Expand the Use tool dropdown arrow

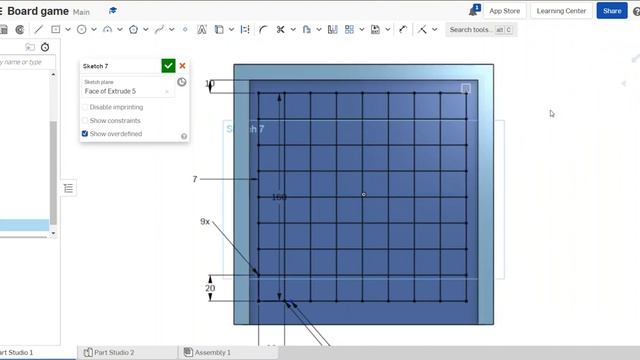click(x=231, y=29)
